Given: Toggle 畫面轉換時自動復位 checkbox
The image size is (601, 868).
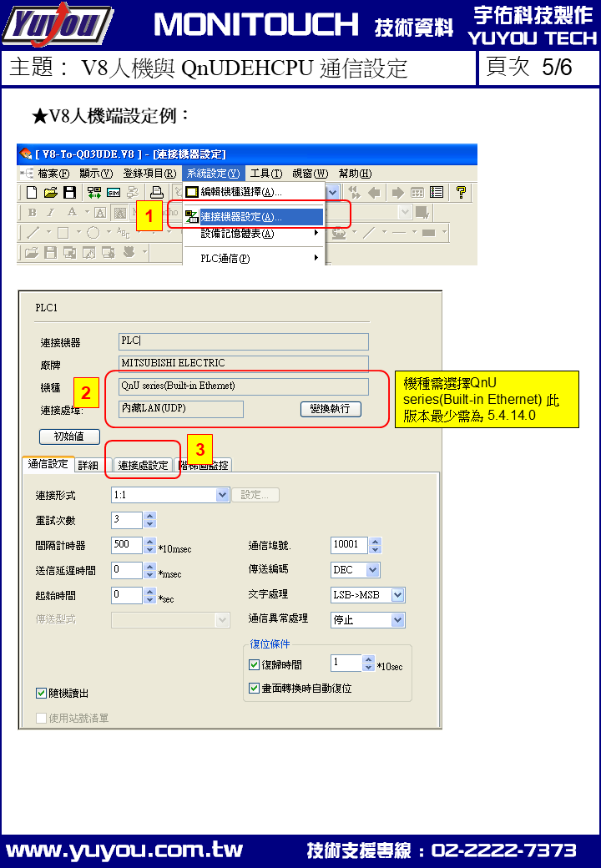Looking at the screenshot, I should 254,688.
